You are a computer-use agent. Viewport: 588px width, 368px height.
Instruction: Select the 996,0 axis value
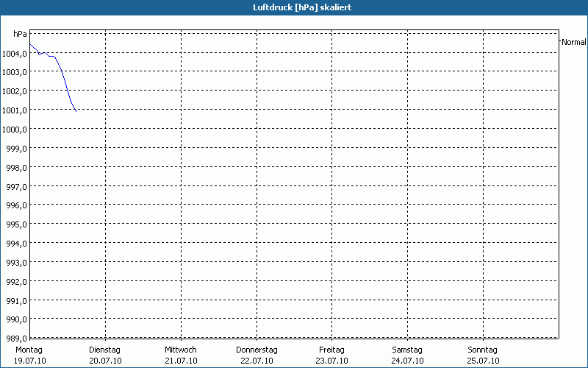pyautogui.click(x=17, y=206)
